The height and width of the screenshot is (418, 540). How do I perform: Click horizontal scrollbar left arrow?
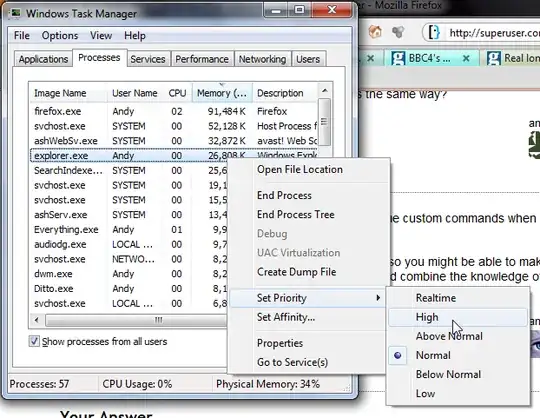[x=37, y=320]
